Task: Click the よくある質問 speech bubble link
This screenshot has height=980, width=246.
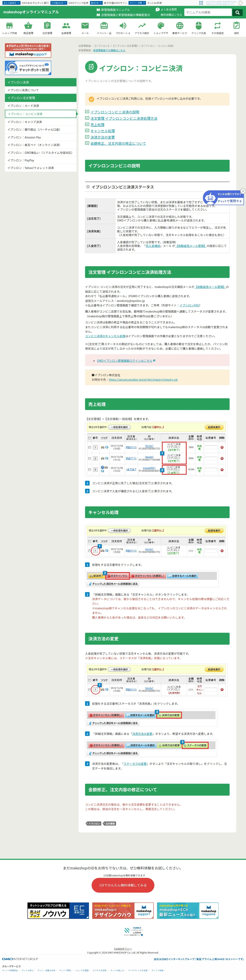Action: pos(166,9)
